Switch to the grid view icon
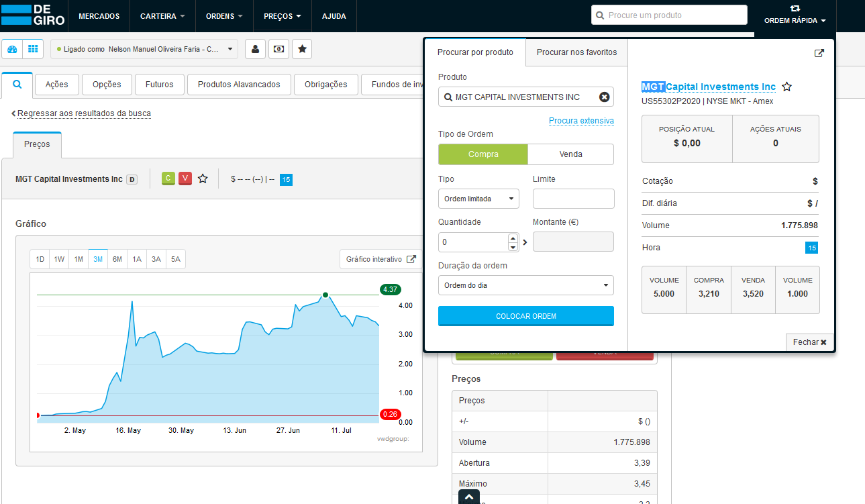Viewport: 865px width, 504px height. point(33,49)
